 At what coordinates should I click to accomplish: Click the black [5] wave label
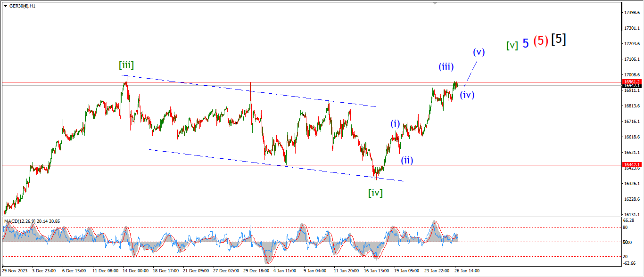coord(559,40)
